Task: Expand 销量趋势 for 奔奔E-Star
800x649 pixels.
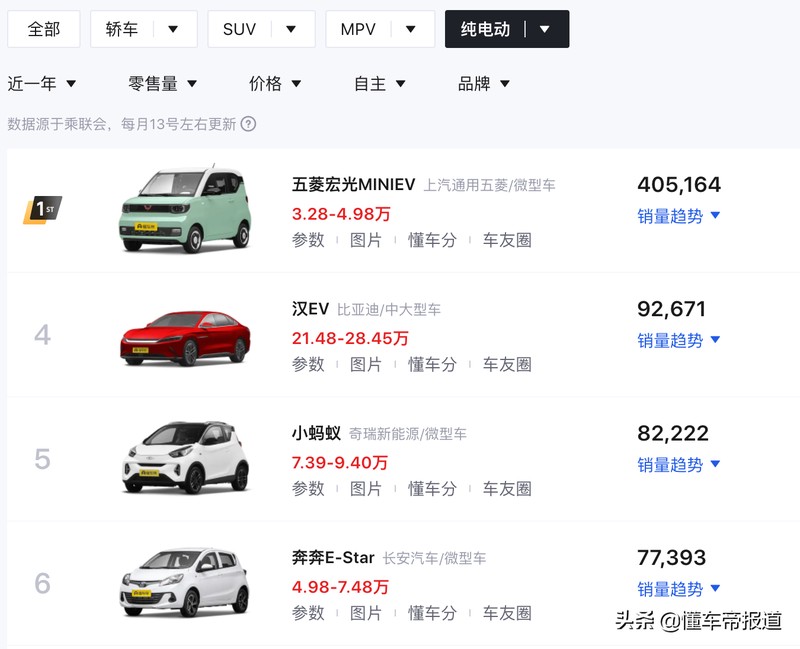Action: tap(679, 589)
